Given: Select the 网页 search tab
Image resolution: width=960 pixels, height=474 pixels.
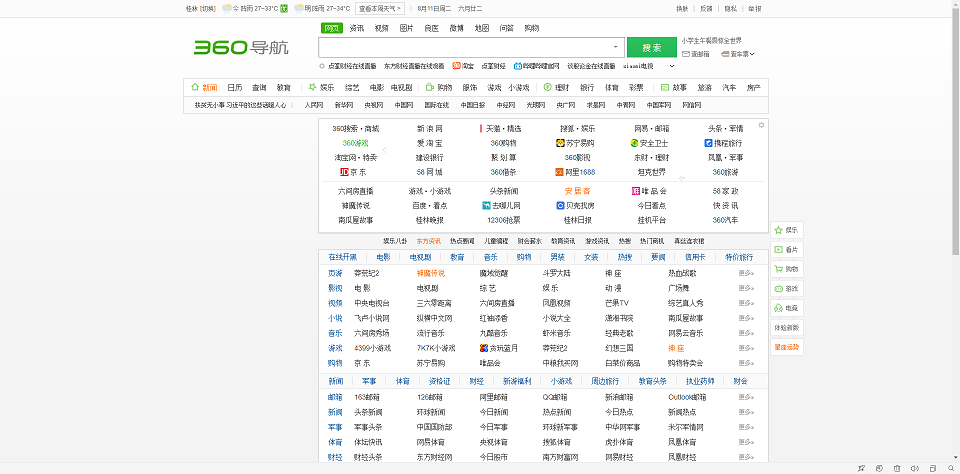Looking at the screenshot, I should coord(332,28).
